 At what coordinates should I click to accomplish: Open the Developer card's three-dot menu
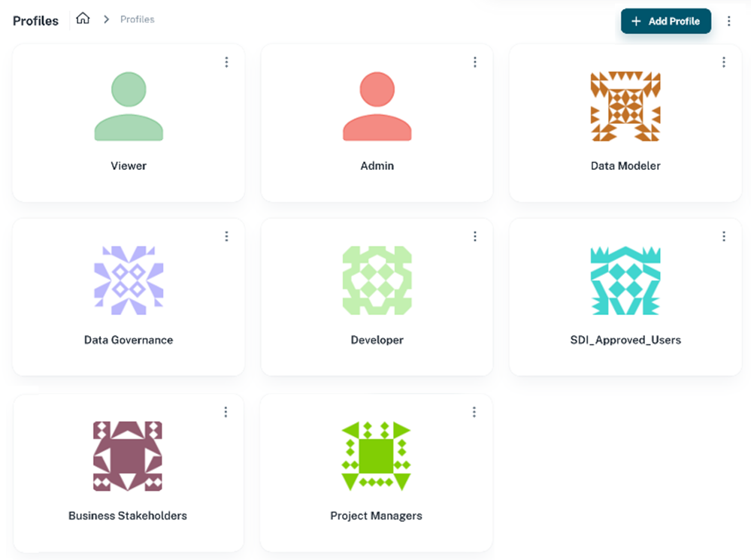475,236
